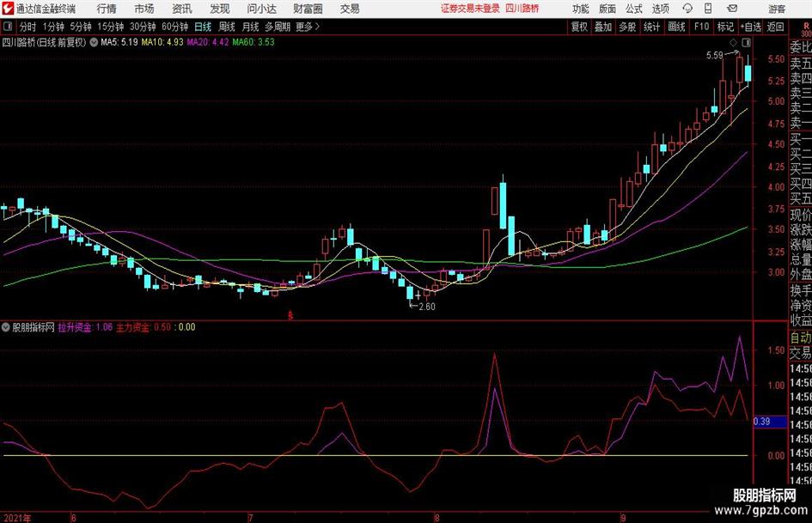Click the 5.59 high price annotation
The height and width of the screenshot is (523, 812).
point(715,55)
